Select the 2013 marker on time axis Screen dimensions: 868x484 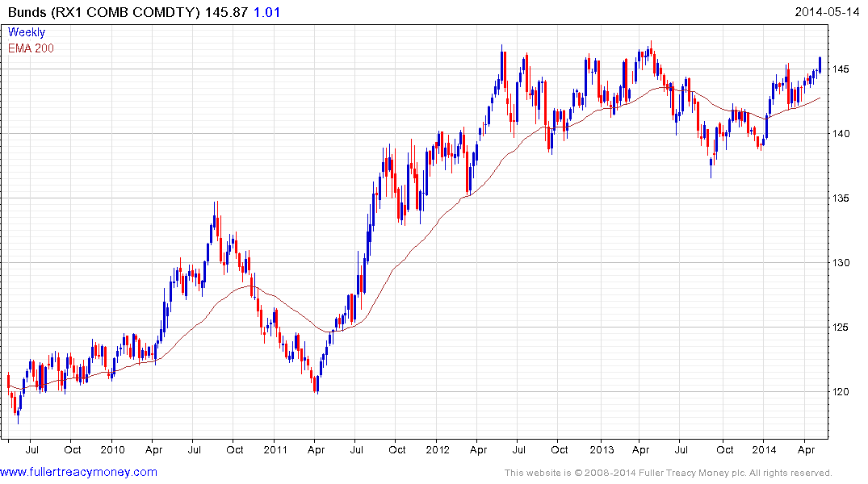601,449
